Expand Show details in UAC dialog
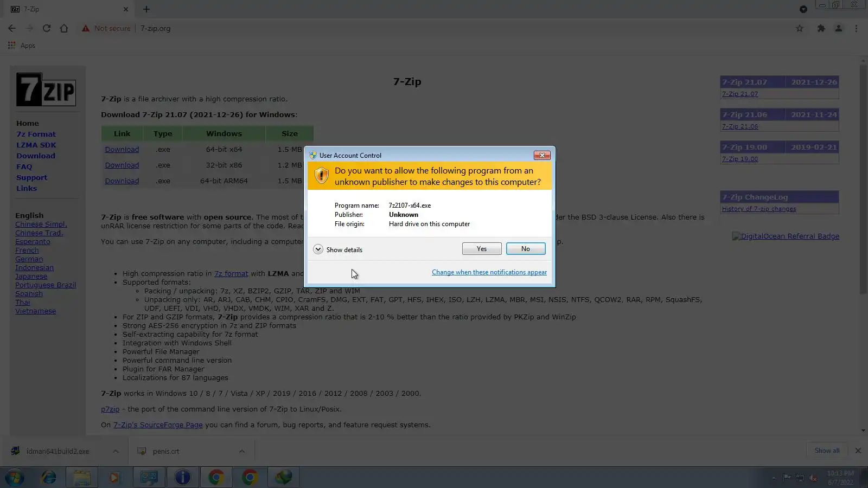This screenshot has width=868, height=488. click(337, 249)
